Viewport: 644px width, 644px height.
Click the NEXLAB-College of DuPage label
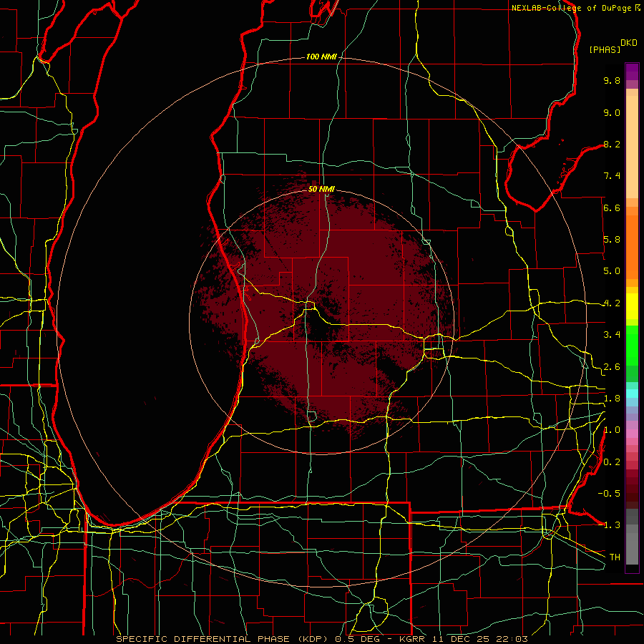click(x=572, y=8)
